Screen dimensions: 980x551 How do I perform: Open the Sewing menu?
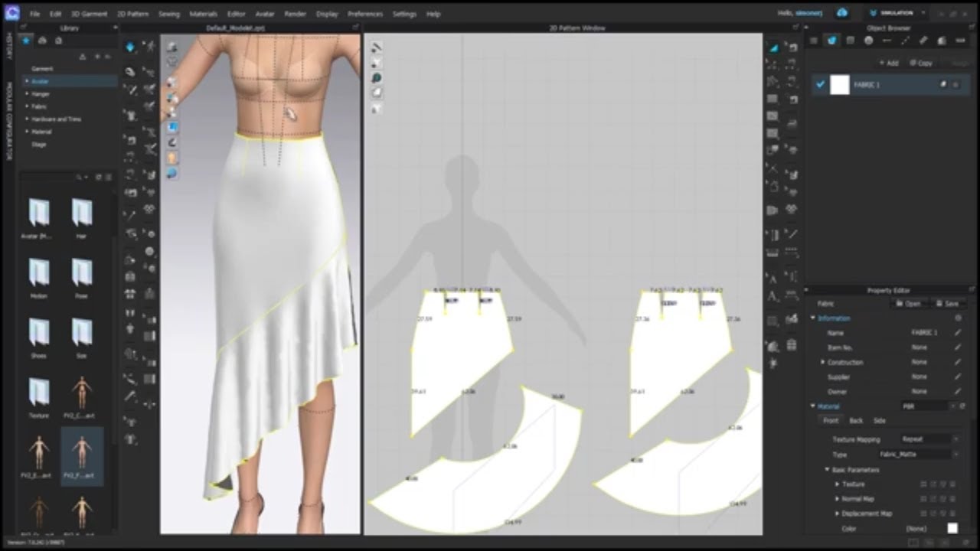[169, 14]
